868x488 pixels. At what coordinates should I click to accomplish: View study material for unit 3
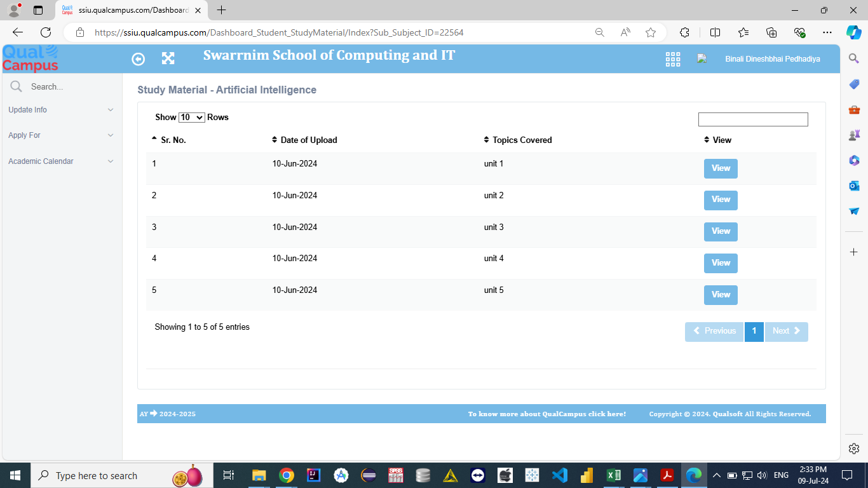(721, 232)
